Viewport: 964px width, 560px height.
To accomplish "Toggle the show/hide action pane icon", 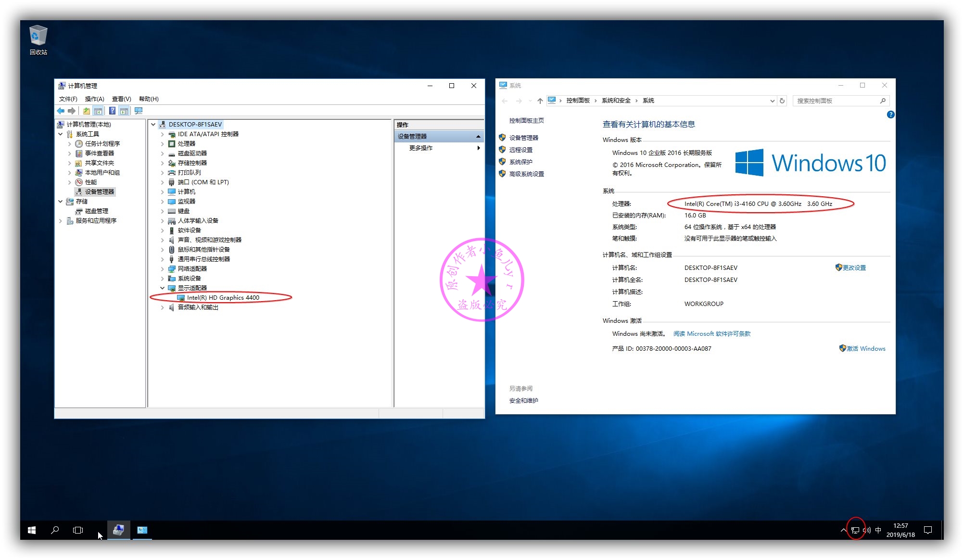I will point(124,111).
